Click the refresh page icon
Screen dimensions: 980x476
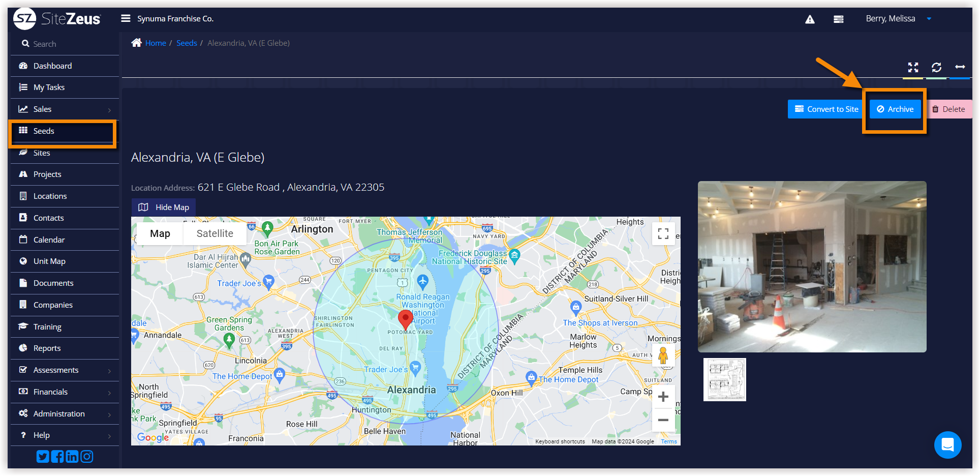click(x=936, y=67)
